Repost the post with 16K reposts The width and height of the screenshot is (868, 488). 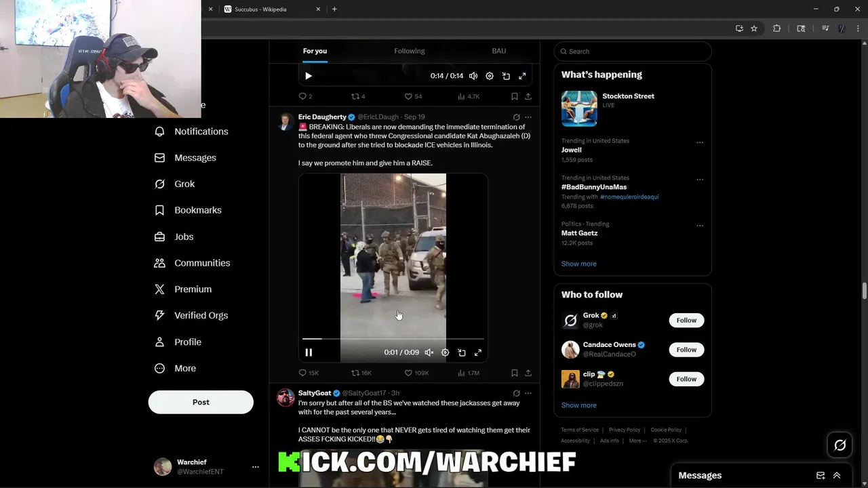[x=361, y=373]
